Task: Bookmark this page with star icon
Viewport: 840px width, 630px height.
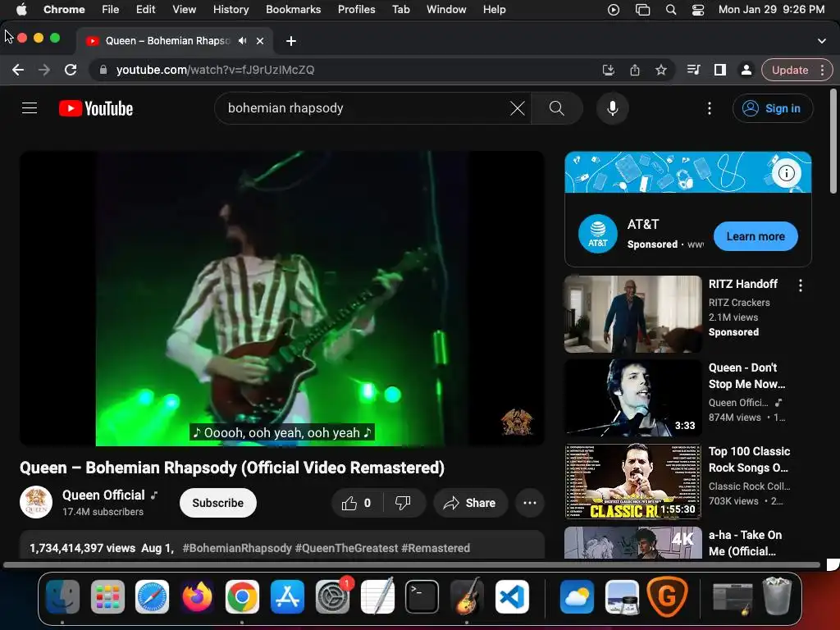Action: [x=661, y=70]
